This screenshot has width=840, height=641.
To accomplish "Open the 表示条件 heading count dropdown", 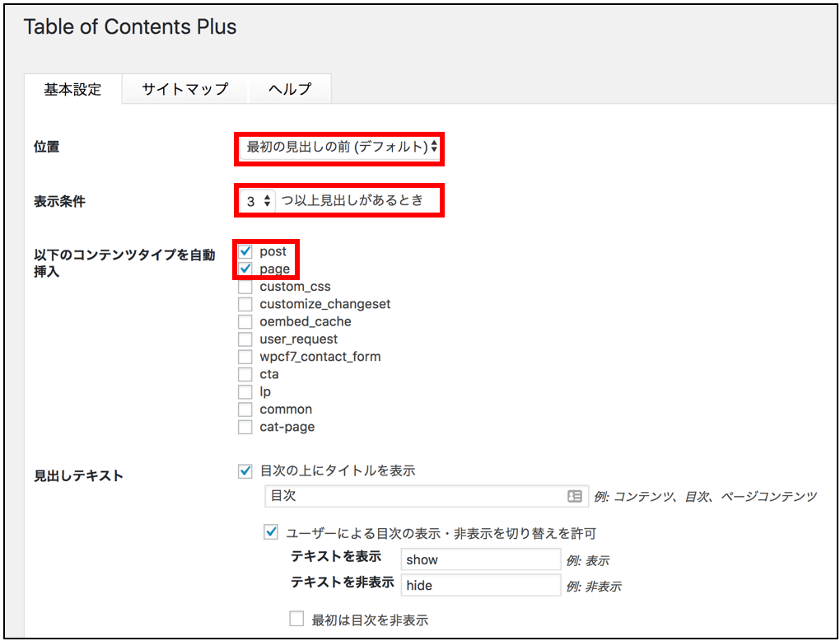I will (257, 202).
